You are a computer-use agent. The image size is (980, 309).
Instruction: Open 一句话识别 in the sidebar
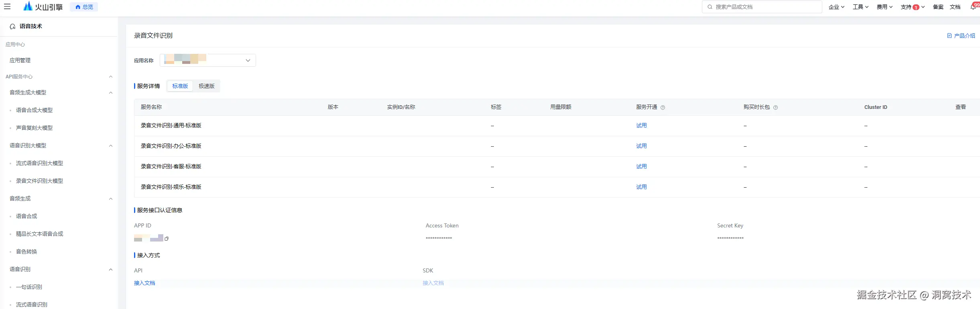29,287
